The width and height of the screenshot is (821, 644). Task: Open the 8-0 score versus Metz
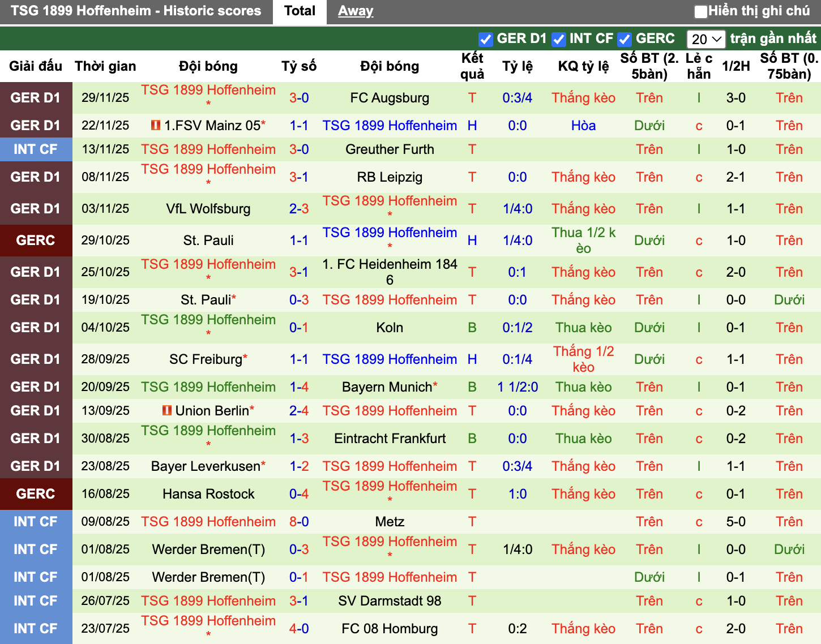coord(299,522)
